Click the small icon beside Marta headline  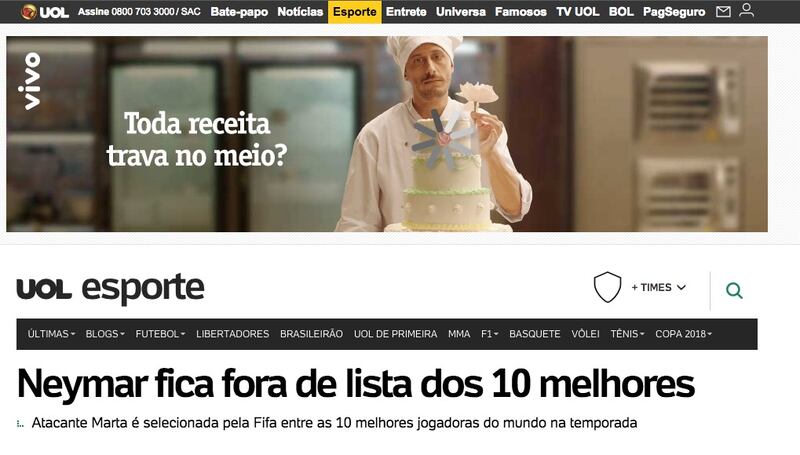20,424
